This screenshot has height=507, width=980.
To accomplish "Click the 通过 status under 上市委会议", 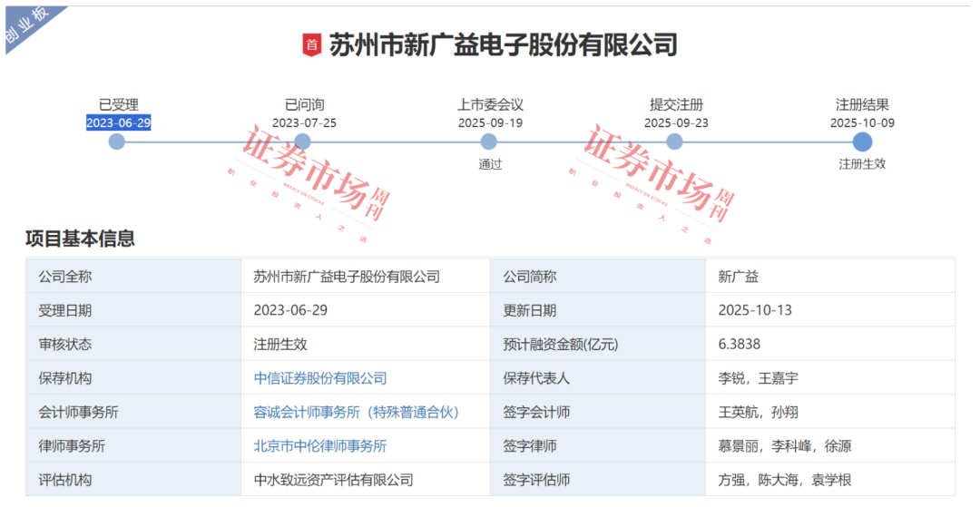I will [x=490, y=164].
